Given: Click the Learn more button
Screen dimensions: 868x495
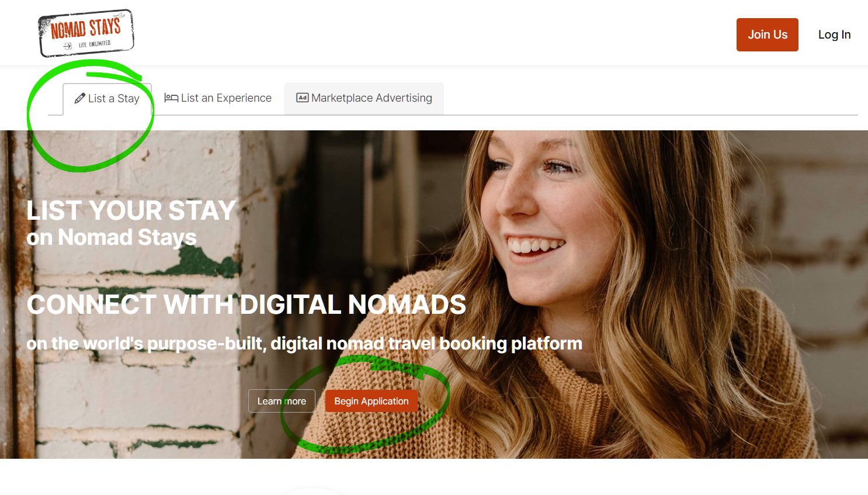Looking at the screenshot, I should [x=282, y=401].
